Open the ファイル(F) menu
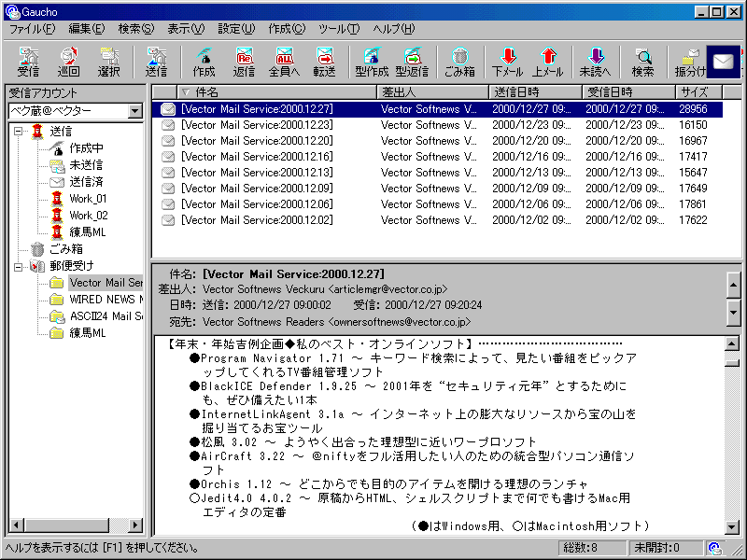Screen dimensions: 747x560 click(33, 29)
